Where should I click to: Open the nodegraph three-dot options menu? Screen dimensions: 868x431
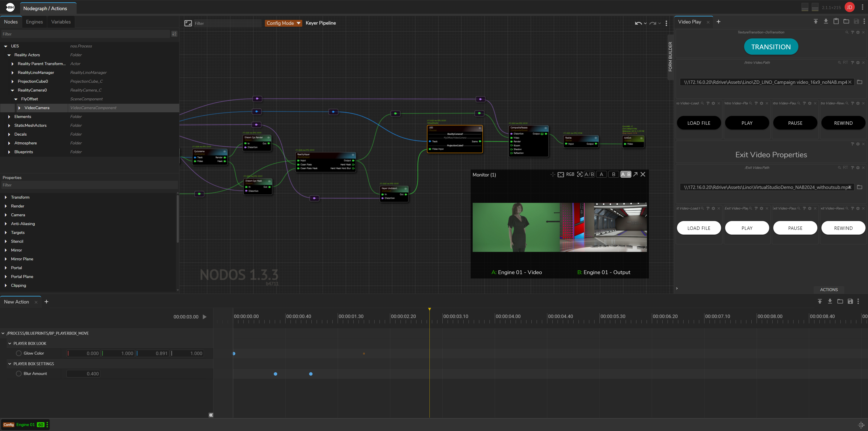pyautogui.click(x=666, y=23)
